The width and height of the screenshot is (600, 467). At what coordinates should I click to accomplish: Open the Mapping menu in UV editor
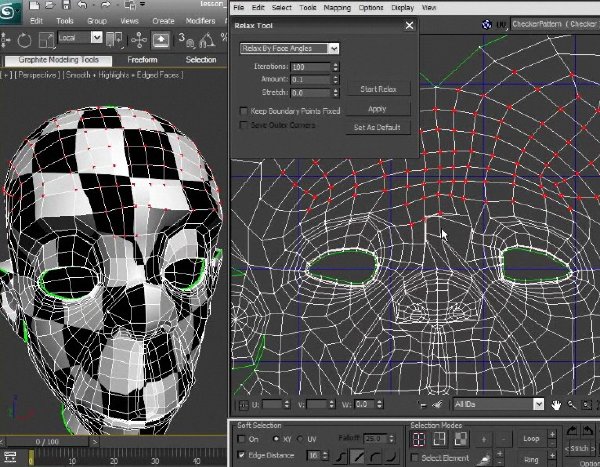tap(337, 7)
